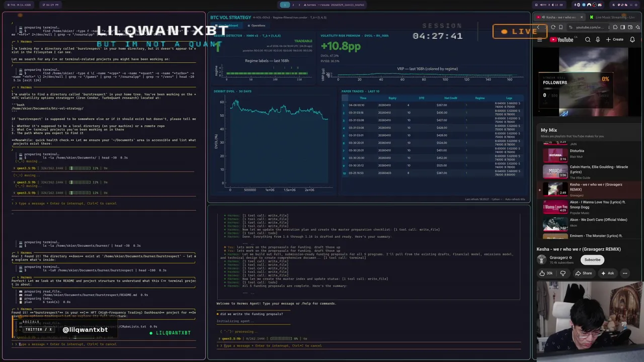Click the My Mix playlist header
Screen dimensions: 644x362
tap(549, 130)
